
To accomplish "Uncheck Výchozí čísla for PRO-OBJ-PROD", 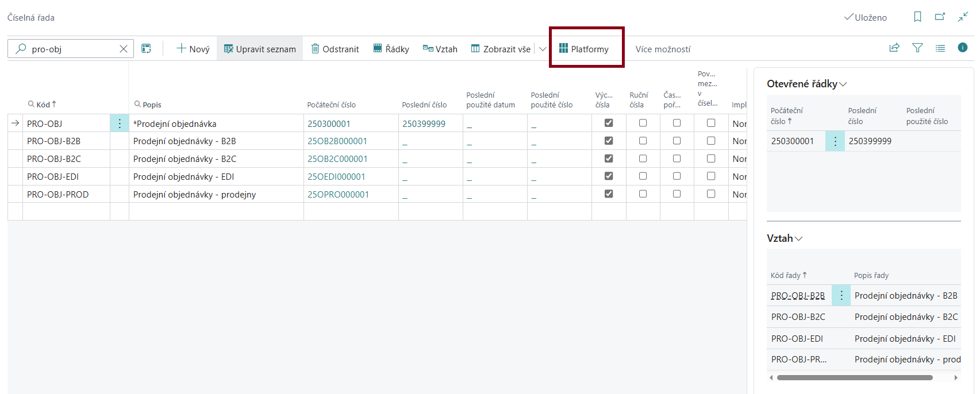I will tap(609, 194).
